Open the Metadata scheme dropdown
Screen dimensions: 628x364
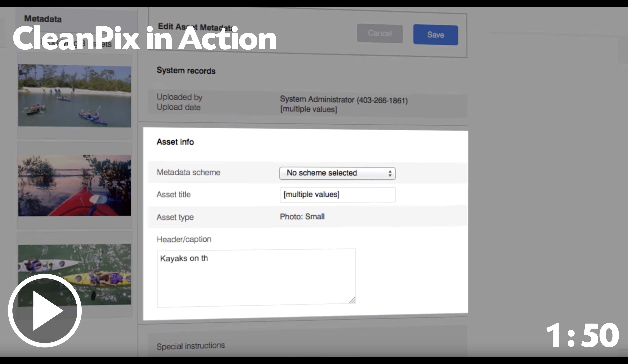point(337,173)
